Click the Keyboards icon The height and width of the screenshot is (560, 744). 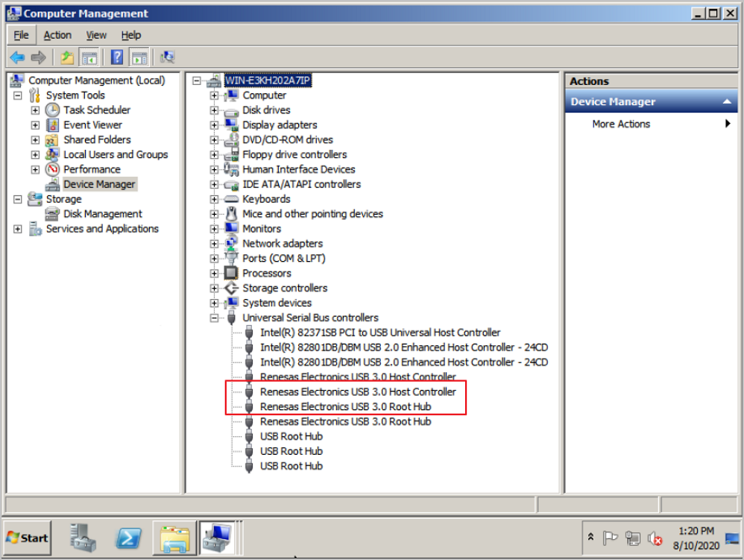click(231, 199)
